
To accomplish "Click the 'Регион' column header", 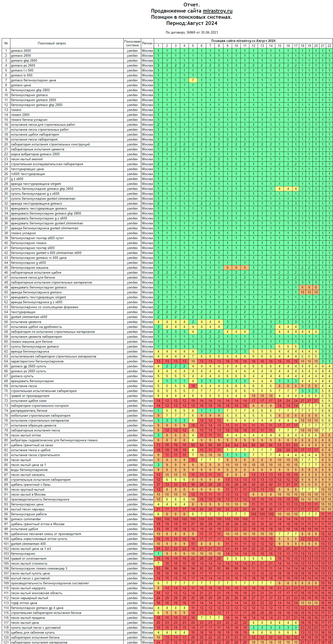I will coord(147,43).
